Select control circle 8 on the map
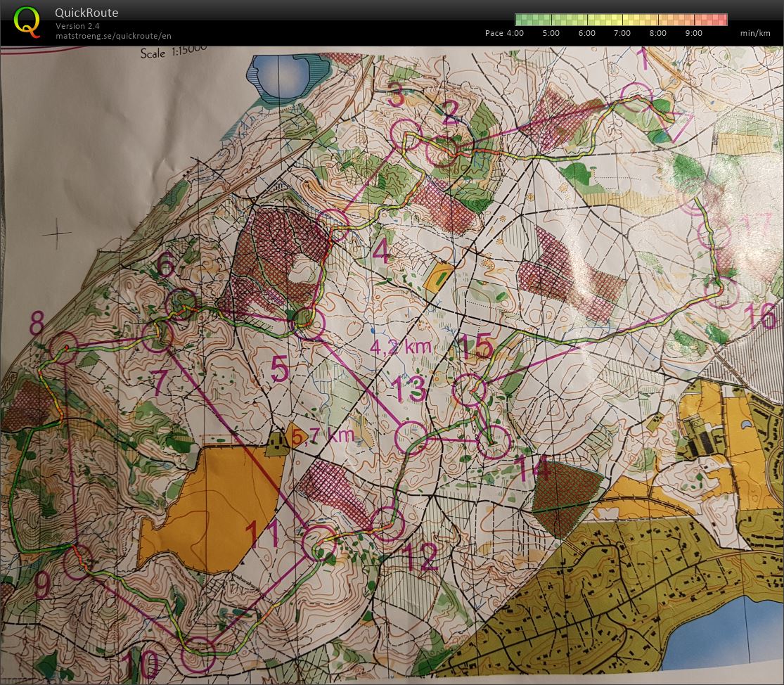This screenshot has height=685, width=784. (64, 347)
